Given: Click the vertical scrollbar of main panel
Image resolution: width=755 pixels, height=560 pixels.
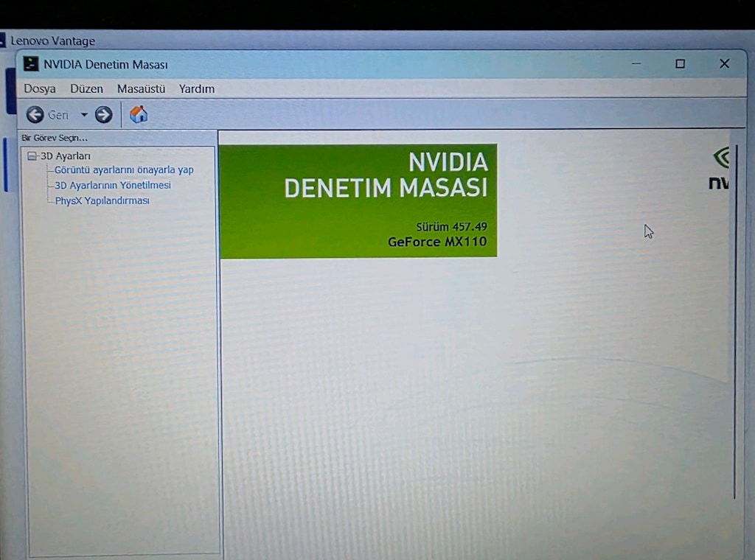Looking at the screenshot, I should coord(735,322).
